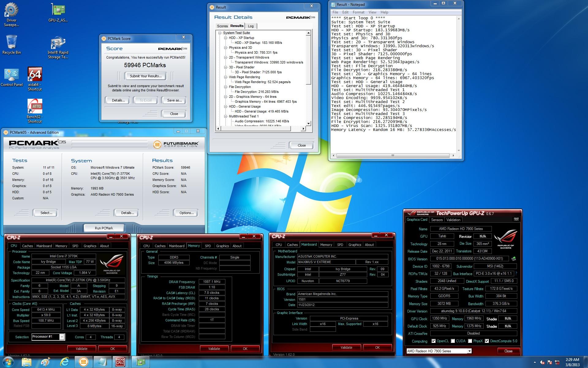Open the Notepad File menu

coord(335,12)
